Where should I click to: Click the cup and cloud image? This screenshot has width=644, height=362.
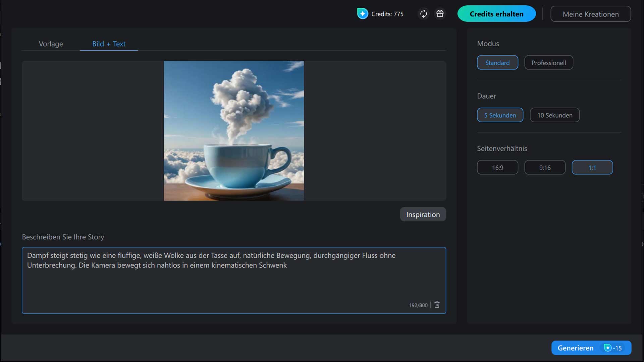234,131
